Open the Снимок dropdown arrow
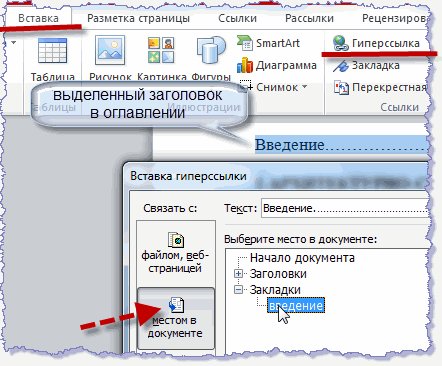Image resolution: width=442 pixels, height=366 pixels. [x=305, y=87]
